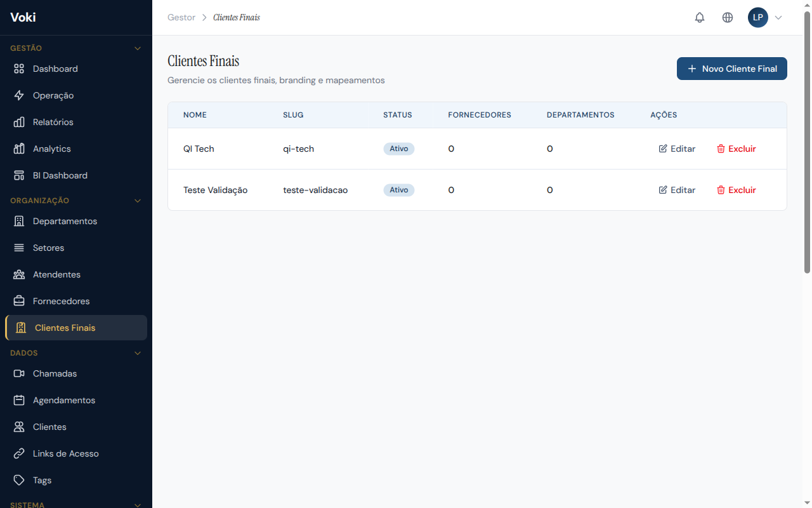Click the Links de Acesso chain icon
The width and height of the screenshot is (812, 508).
tap(19, 453)
